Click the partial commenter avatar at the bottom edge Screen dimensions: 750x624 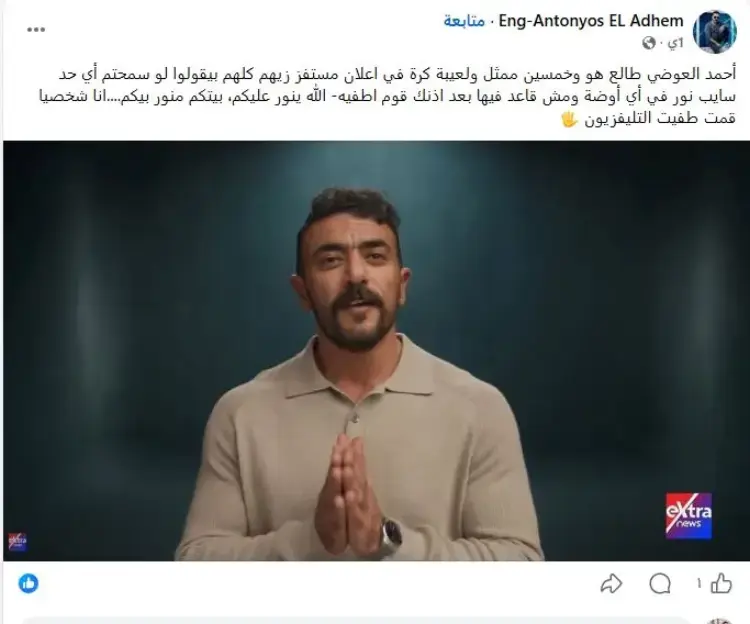(720, 621)
